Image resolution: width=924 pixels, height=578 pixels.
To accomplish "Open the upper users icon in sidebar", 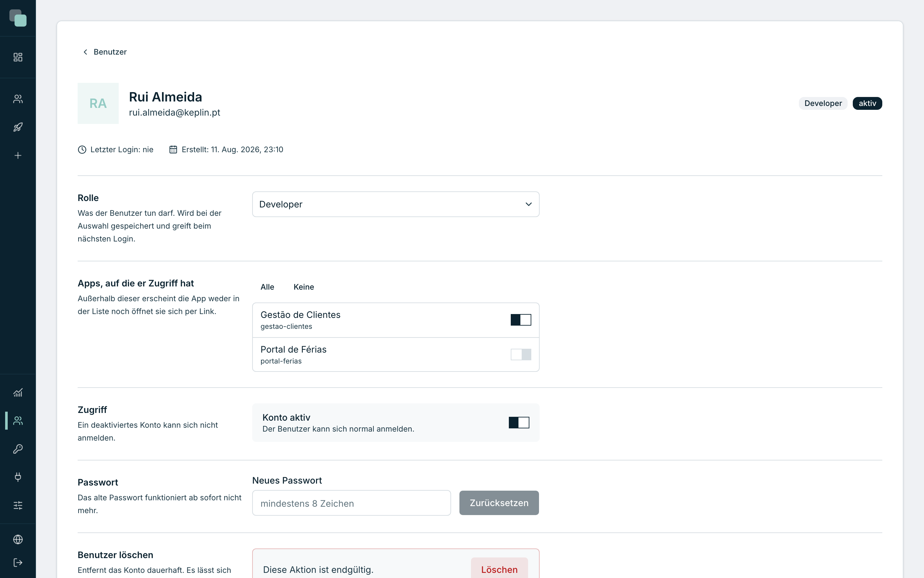I will (x=18, y=99).
